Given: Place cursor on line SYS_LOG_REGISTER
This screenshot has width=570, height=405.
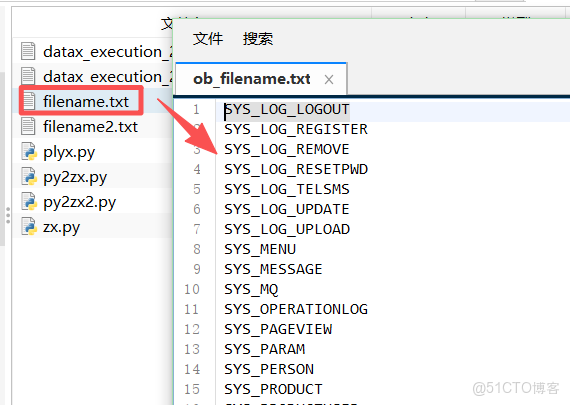Looking at the screenshot, I should coord(296,129).
